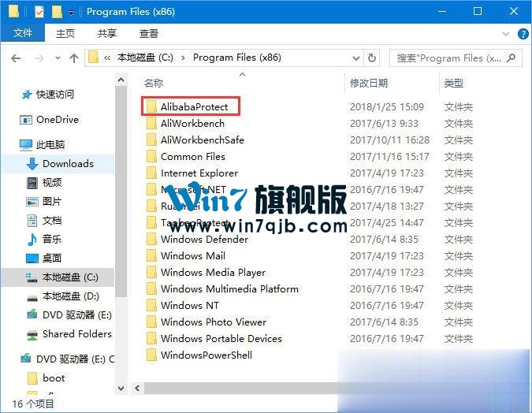Select the Windows Photo Viewer folder icon
This screenshot has width=532, height=413.
click(x=151, y=322)
